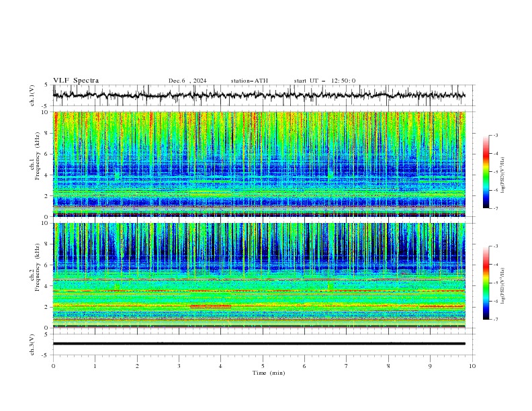Click the date text Dec.6 , 2024
The height and width of the screenshot is (411, 532).
point(187,81)
